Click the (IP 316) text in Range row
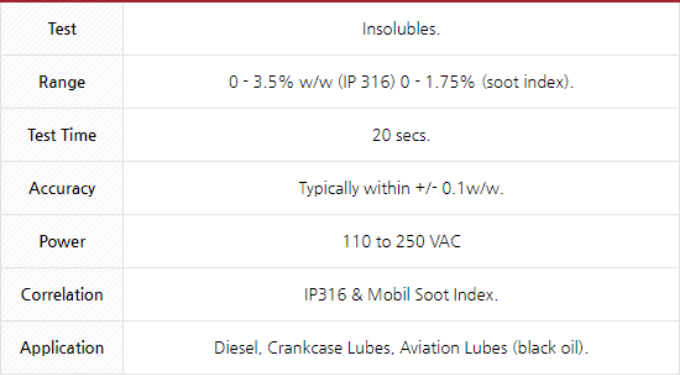 tap(366, 82)
